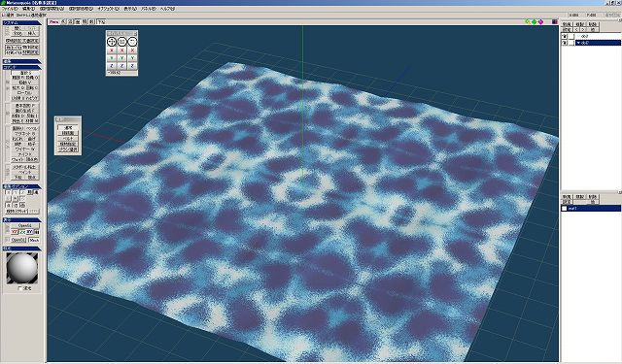Open the ファイル menu
This screenshot has width=622, height=364.
point(10,9)
